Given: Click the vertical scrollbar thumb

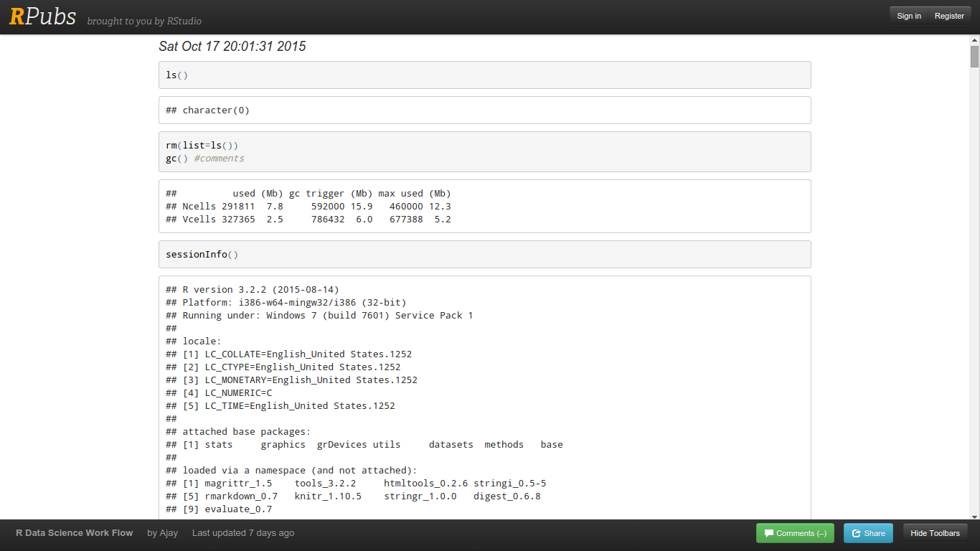Looking at the screenshot, I should click(x=974, y=56).
